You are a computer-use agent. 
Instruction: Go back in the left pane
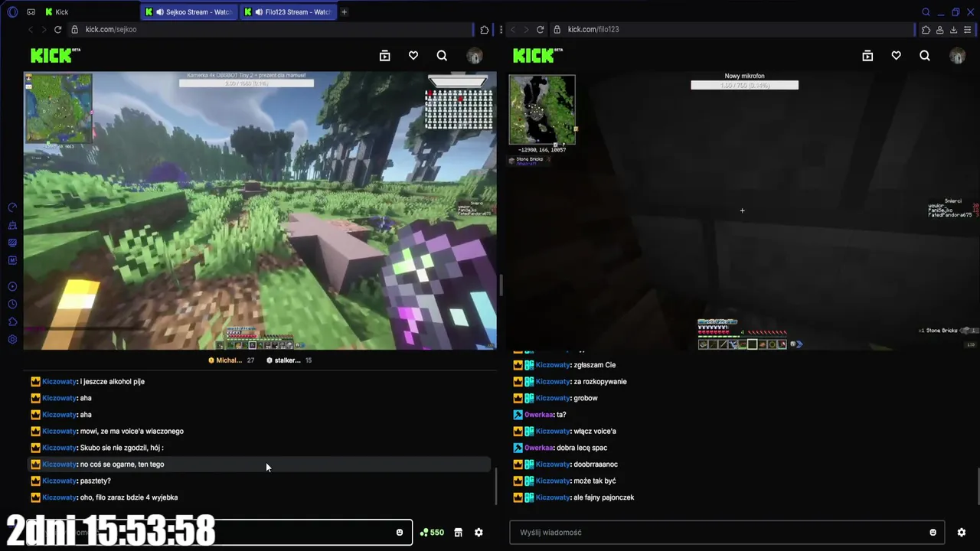click(31, 29)
